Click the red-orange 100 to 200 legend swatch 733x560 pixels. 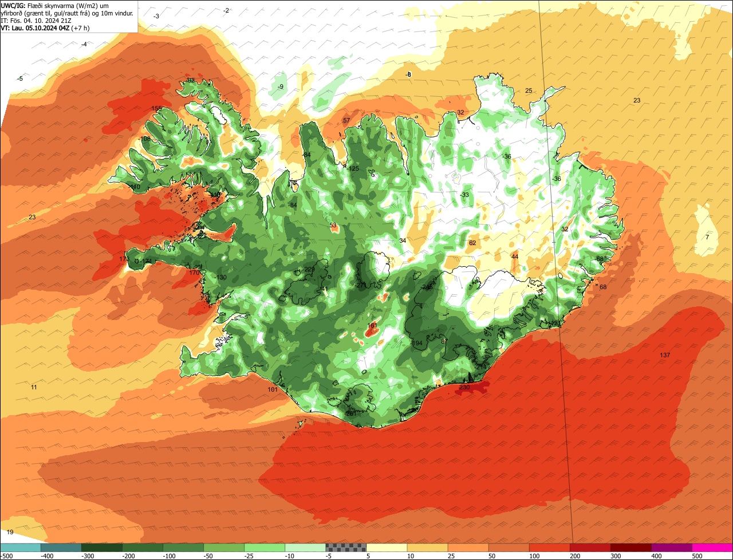pos(549,547)
